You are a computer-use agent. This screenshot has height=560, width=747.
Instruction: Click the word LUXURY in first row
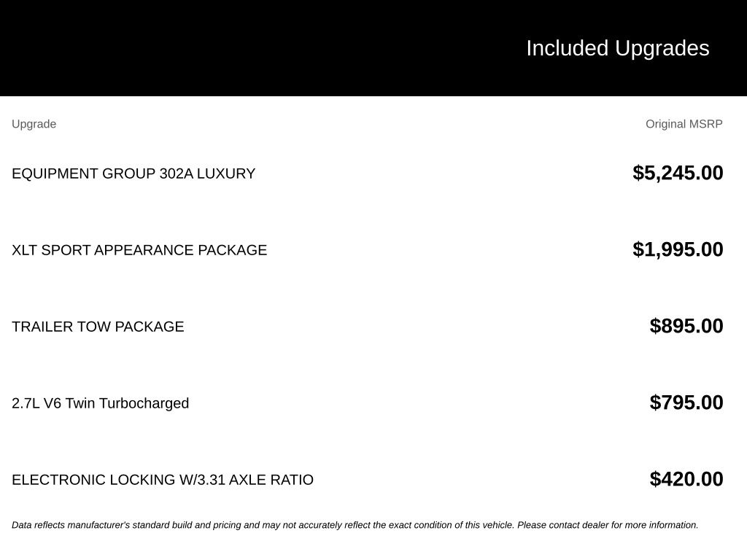(x=226, y=174)
